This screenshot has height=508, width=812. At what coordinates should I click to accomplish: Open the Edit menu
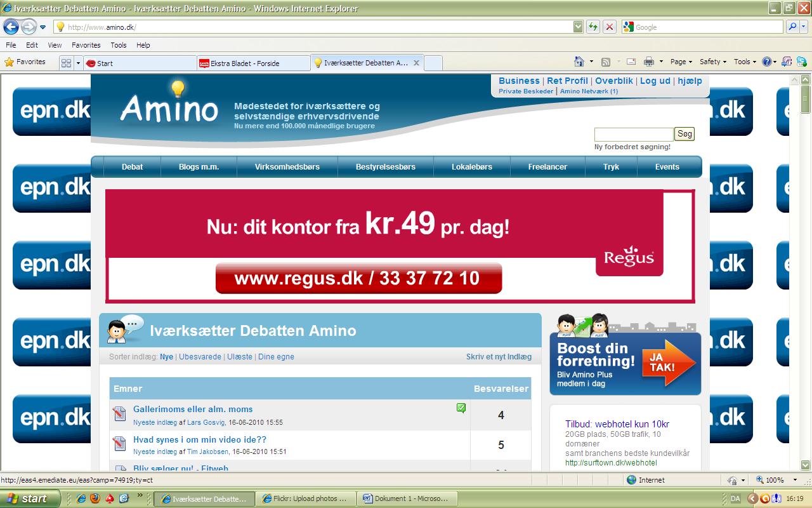(32, 45)
